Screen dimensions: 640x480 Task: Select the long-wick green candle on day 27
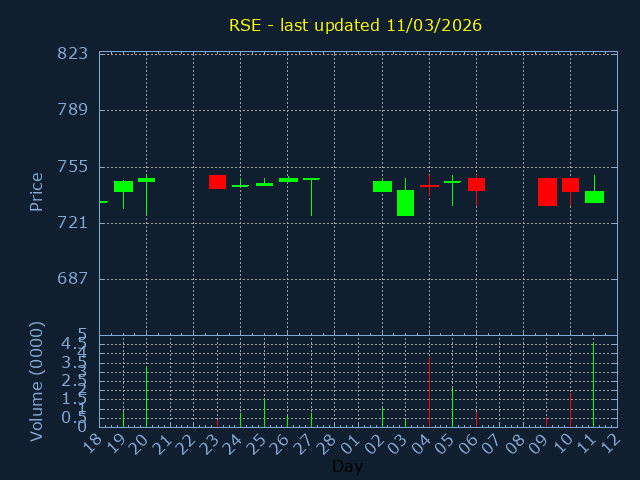tap(311, 197)
